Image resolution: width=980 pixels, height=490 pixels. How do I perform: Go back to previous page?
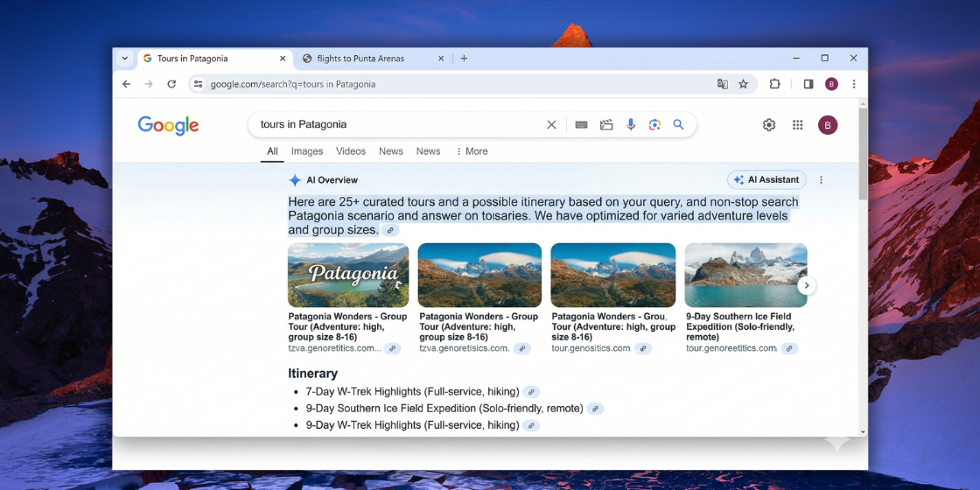(x=127, y=84)
